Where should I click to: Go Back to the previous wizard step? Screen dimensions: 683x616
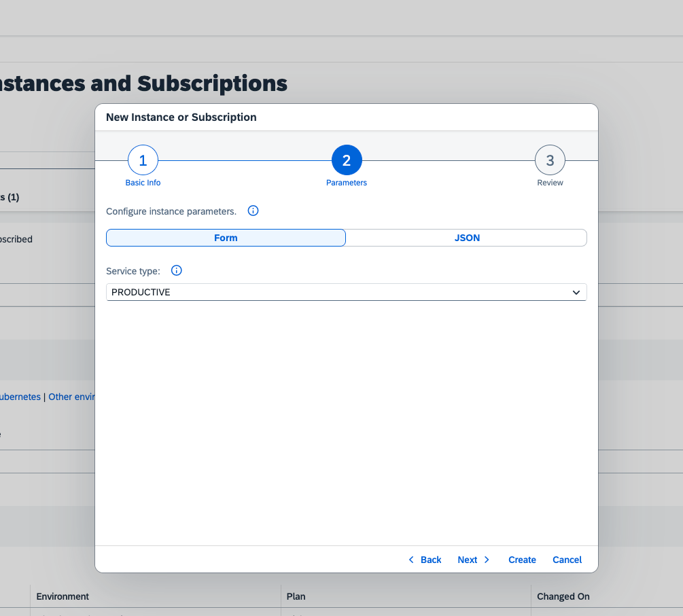click(x=425, y=560)
